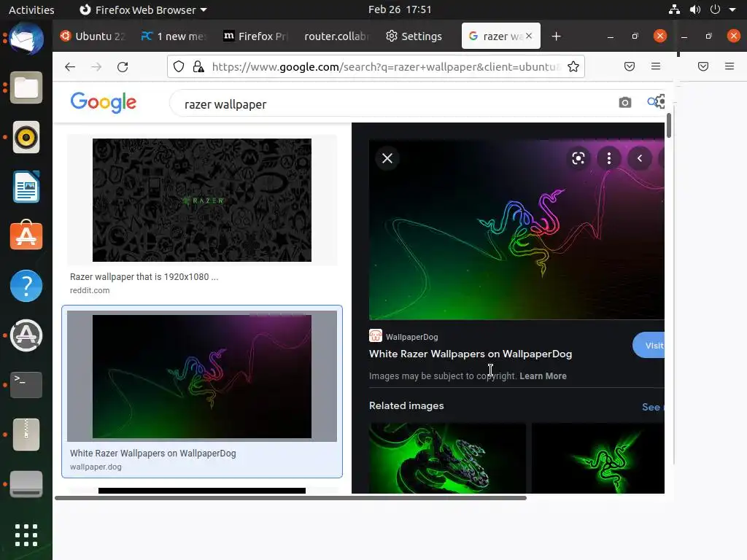Switch to the Firefox Privacy tab
This screenshot has height=560, width=747.
255,36
